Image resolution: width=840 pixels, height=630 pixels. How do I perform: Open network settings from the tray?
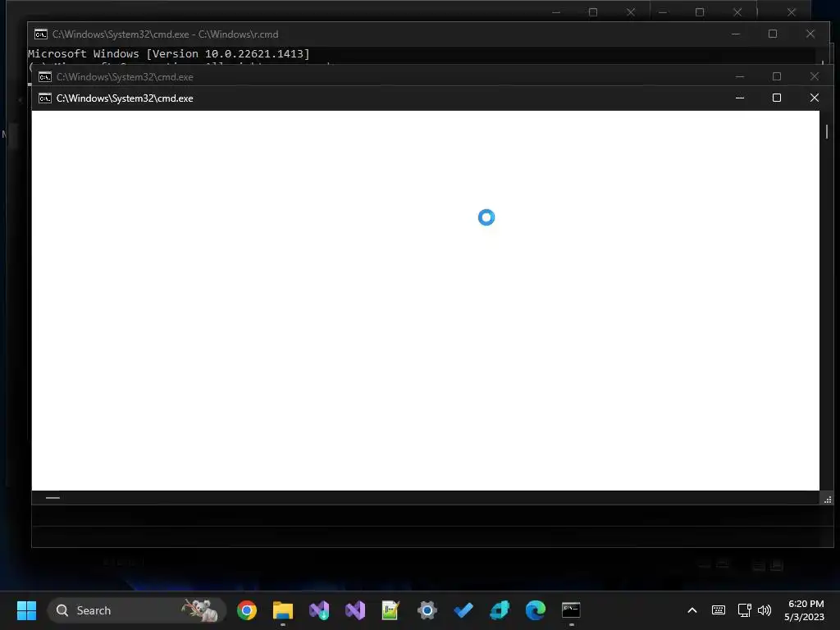[744, 610]
